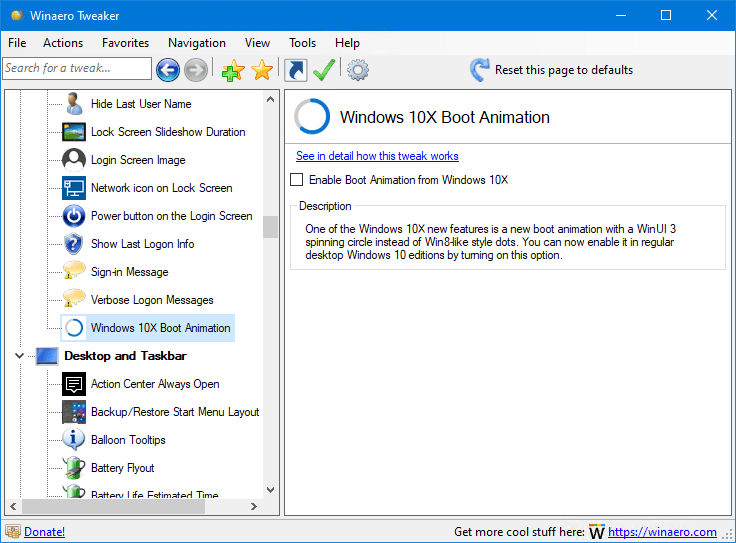
Task: Open the Favorites menu
Action: point(125,43)
